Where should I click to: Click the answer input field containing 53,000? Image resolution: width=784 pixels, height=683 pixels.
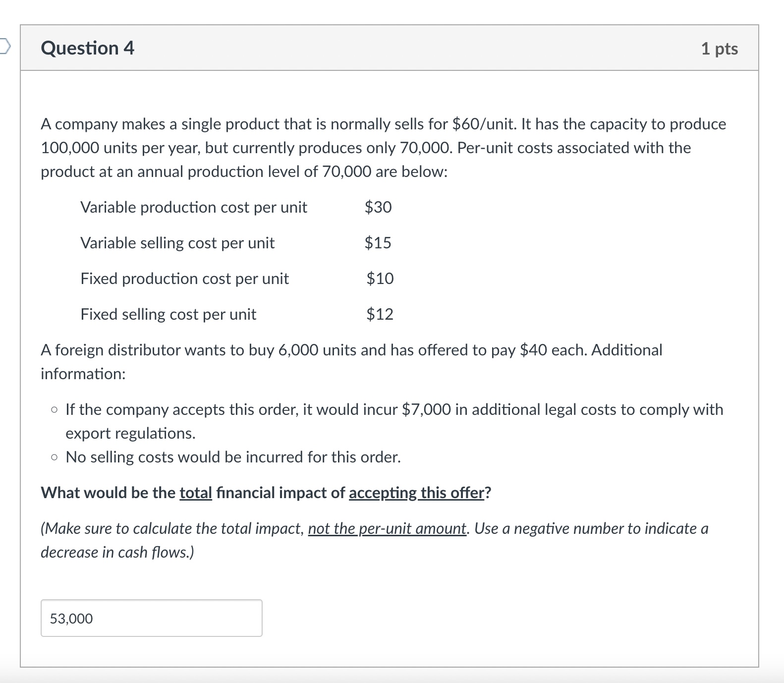coord(151,618)
